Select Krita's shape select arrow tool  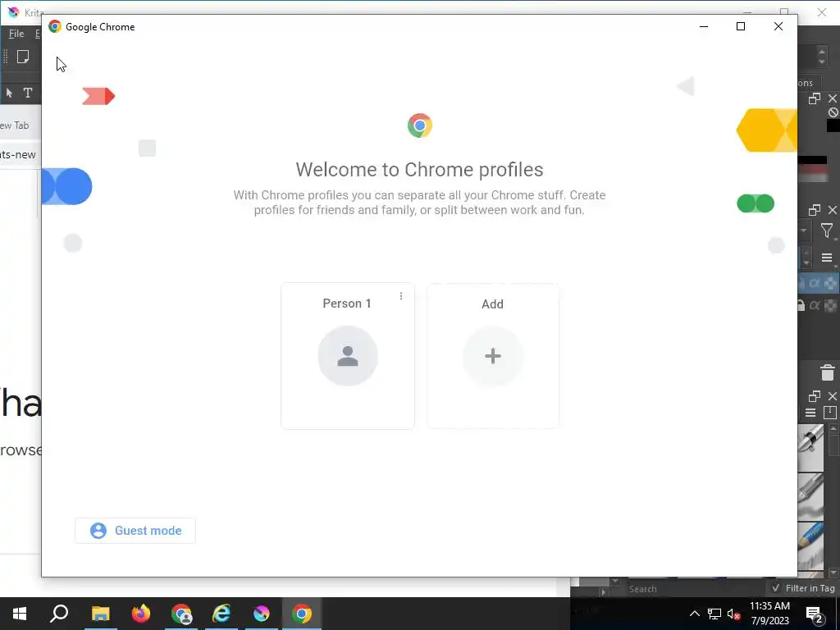pos(9,94)
